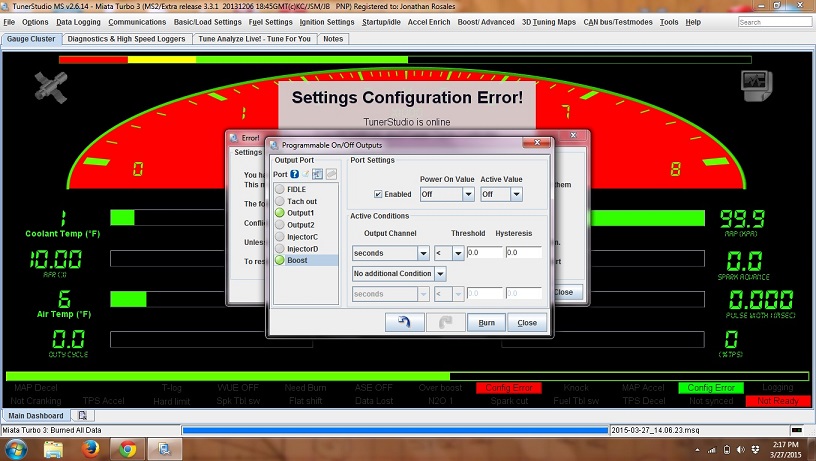The width and height of the screenshot is (816, 461).
Task: Open Firefox from the taskbar
Action: (x=87, y=447)
